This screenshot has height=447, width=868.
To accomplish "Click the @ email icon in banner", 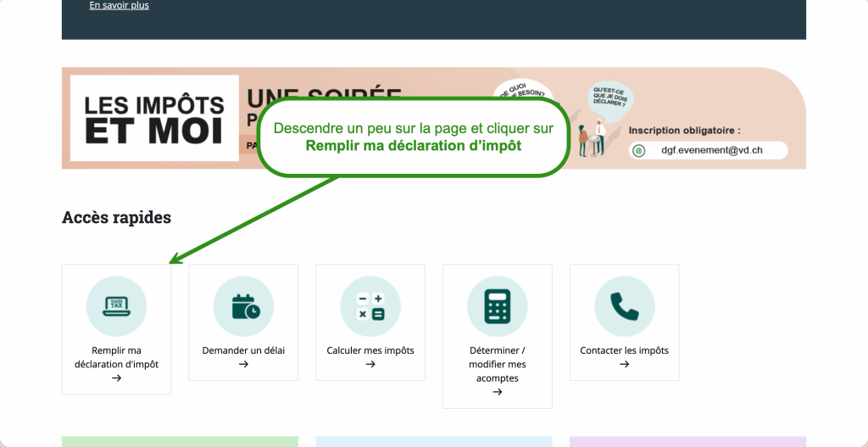I will tap(640, 150).
